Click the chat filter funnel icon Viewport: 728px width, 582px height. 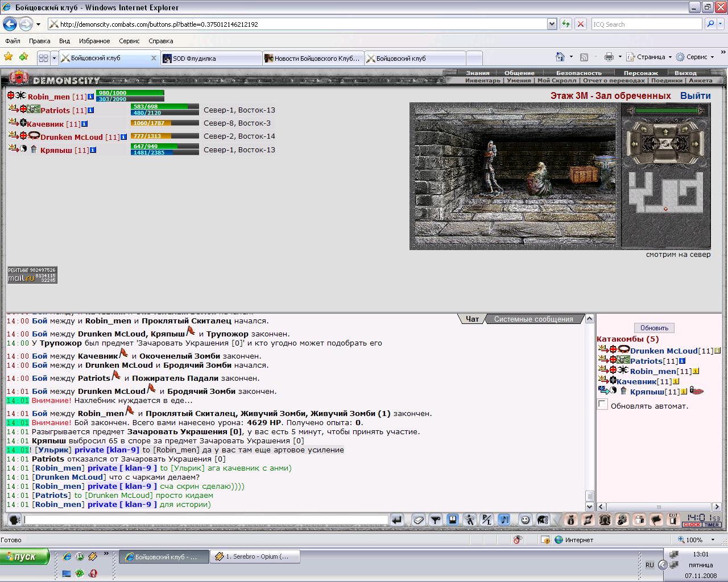436,519
